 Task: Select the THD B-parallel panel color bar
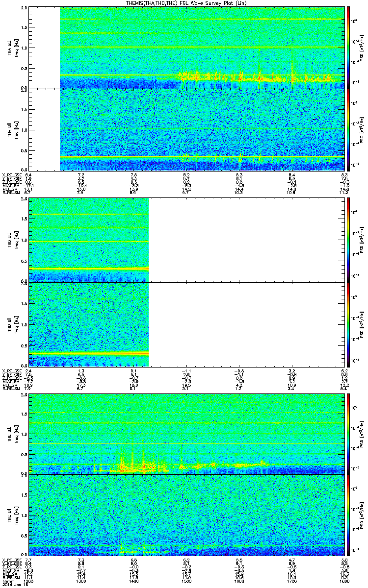click(348, 324)
